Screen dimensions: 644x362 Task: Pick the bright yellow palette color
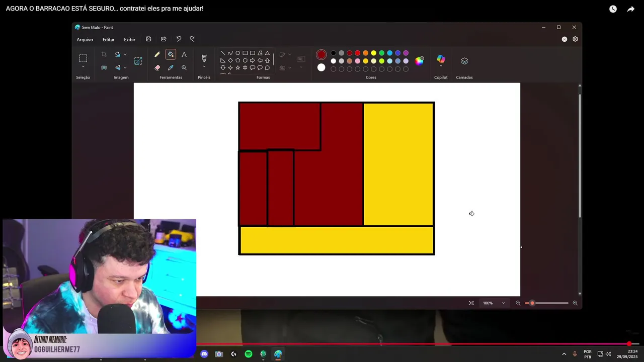373,53
